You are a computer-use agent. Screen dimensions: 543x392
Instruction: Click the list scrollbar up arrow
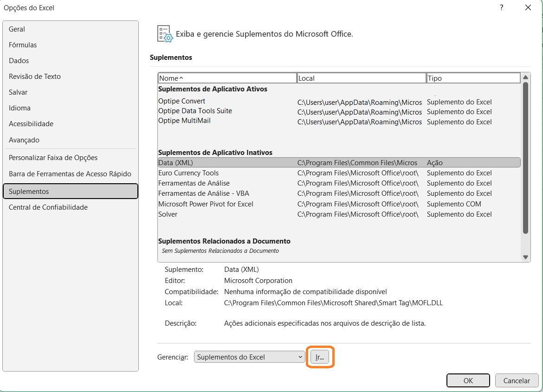coord(525,77)
